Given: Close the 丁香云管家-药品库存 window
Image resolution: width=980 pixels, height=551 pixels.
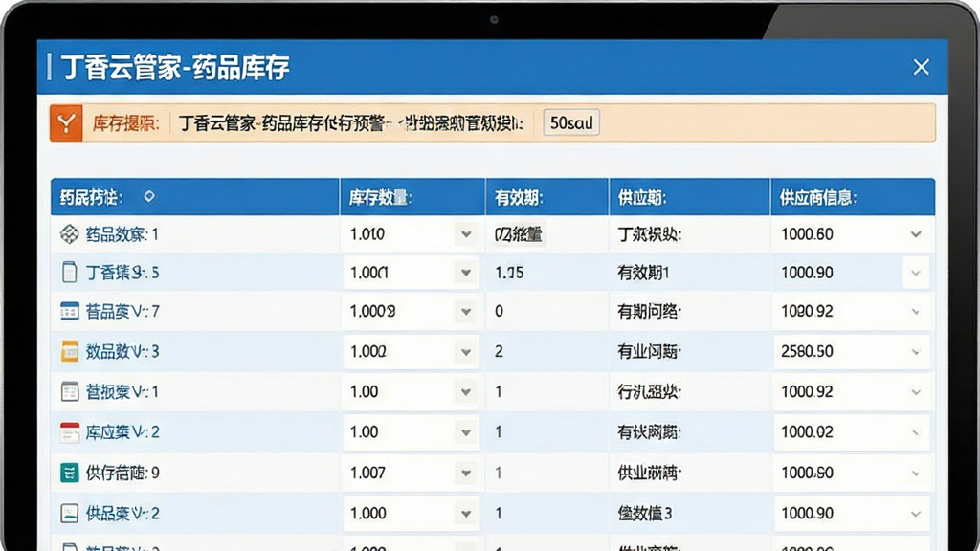Looking at the screenshot, I should click(x=921, y=67).
